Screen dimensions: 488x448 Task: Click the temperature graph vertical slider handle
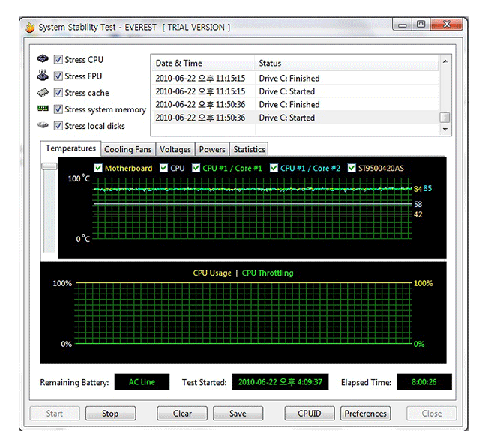49,166
